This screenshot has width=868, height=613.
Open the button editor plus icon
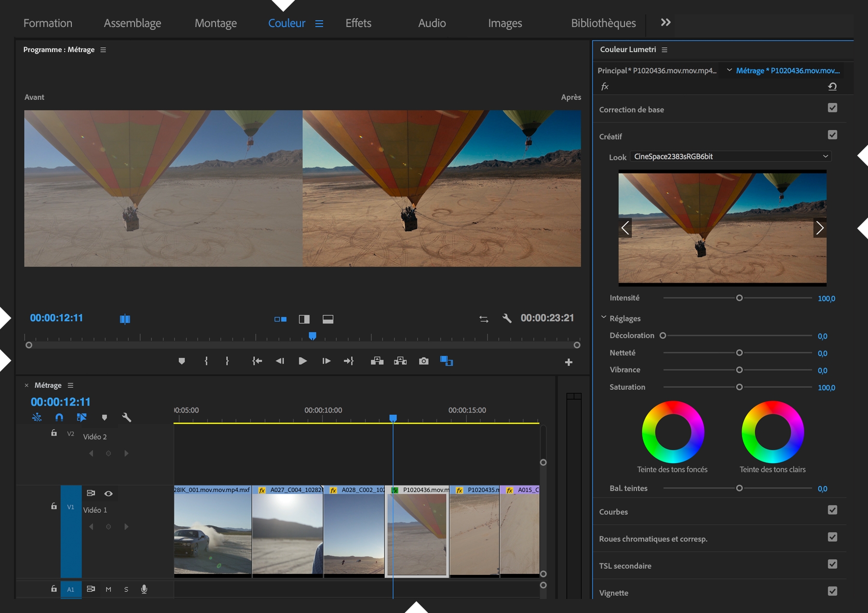pos(569,362)
